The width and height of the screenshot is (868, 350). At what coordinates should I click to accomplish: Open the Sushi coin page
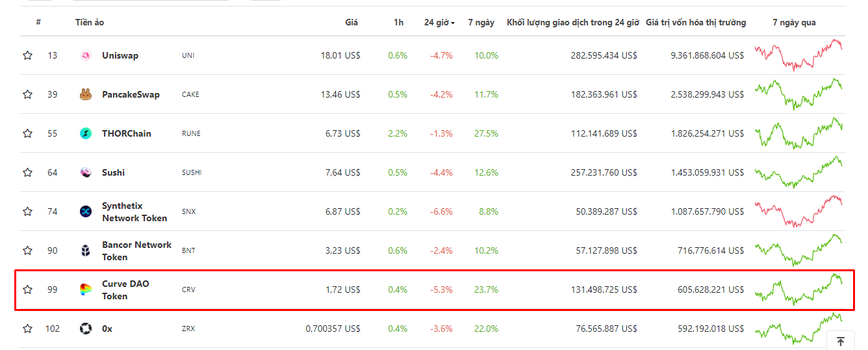point(113,172)
